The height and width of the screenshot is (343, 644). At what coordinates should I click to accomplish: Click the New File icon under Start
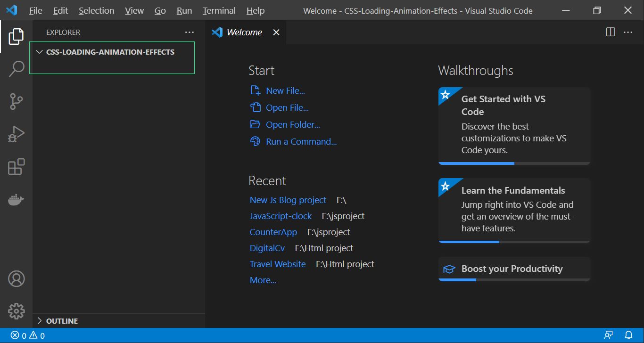tap(255, 90)
